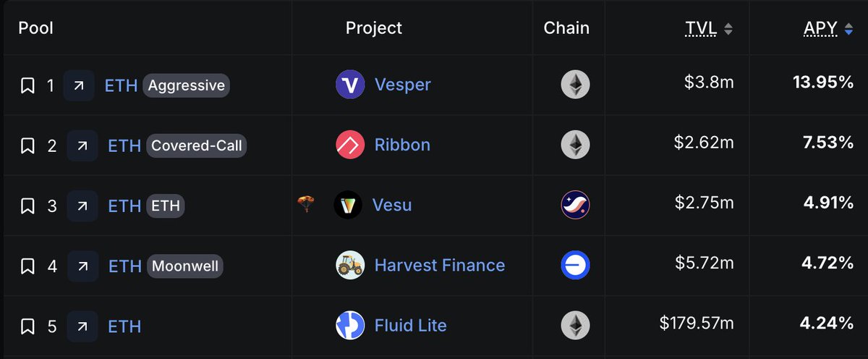Click the Starknet chain icon in Vesu row
The width and height of the screenshot is (868, 359).
point(576,205)
